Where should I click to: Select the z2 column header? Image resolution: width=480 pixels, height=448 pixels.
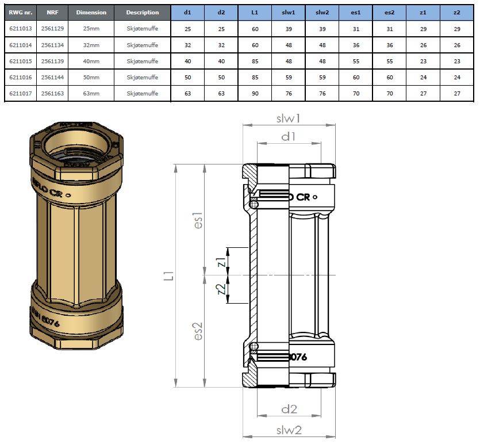click(456, 12)
